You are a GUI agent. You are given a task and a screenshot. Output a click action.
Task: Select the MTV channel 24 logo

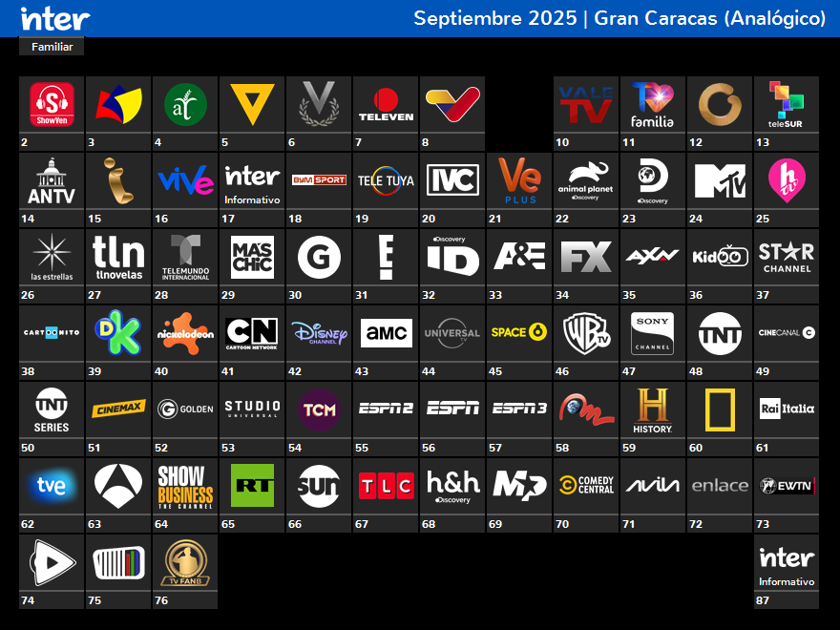[x=720, y=180]
